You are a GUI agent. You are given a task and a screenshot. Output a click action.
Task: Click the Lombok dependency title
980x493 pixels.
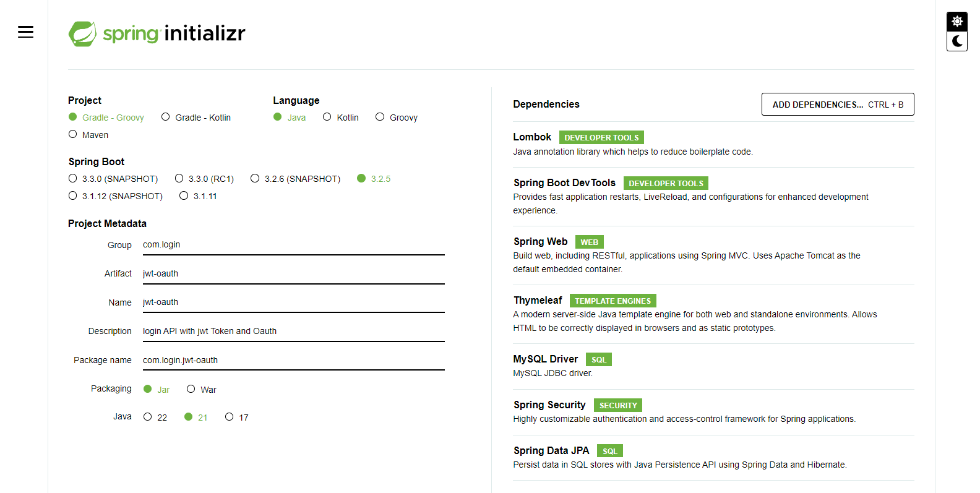(532, 137)
